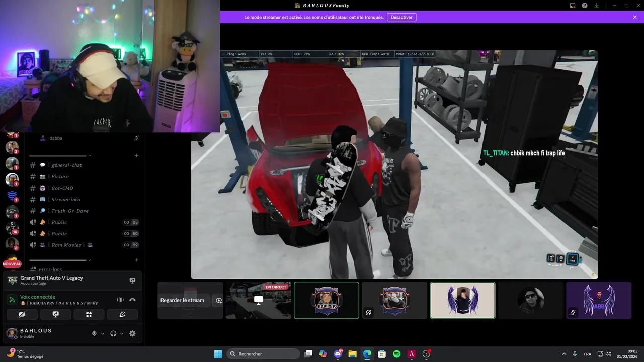The image size is (644, 362).
Task: Select the beige tile with purple wings avatar
Action: pyautogui.click(x=462, y=300)
